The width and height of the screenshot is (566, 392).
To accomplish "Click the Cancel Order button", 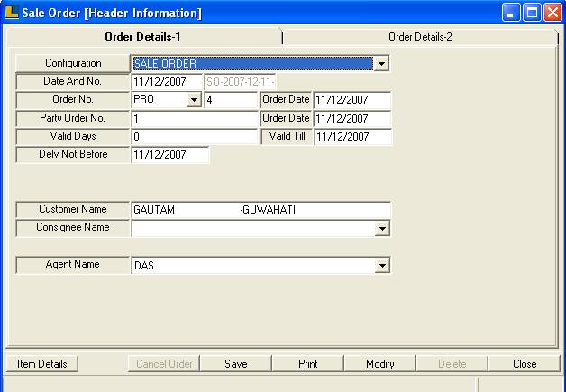I will pyautogui.click(x=164, y=364).
